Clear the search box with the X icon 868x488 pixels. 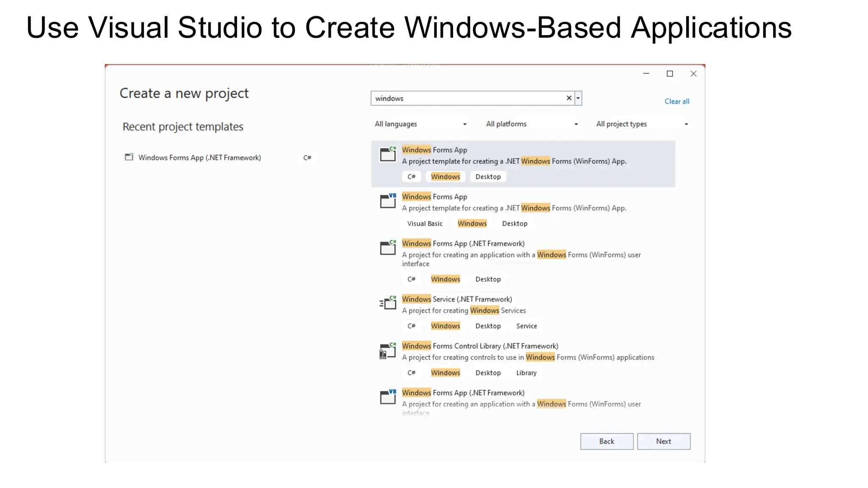point(569,98)
